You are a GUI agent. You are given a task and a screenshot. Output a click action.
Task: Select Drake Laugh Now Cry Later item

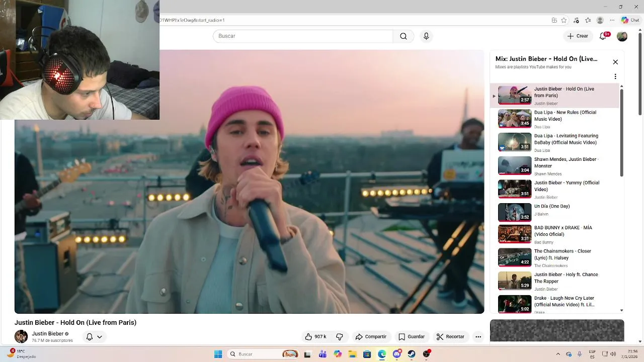click(x=555, y=304)
